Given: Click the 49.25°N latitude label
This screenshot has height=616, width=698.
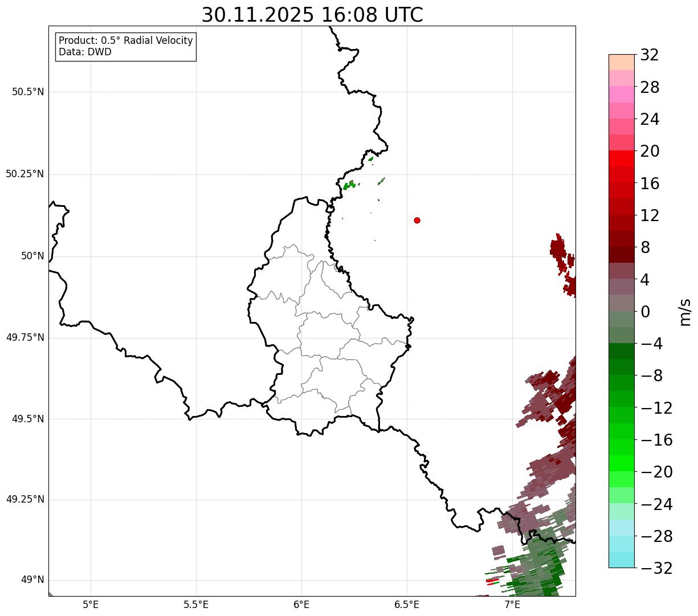Looking at the screenshot, I should click(x=25, y=499).
